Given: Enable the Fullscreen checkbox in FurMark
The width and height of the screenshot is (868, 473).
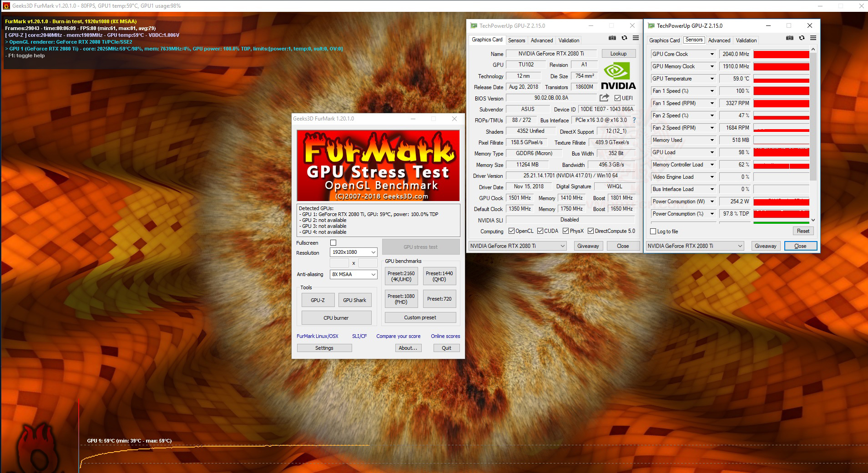Looking at the screenshot, I should point(333,243).
